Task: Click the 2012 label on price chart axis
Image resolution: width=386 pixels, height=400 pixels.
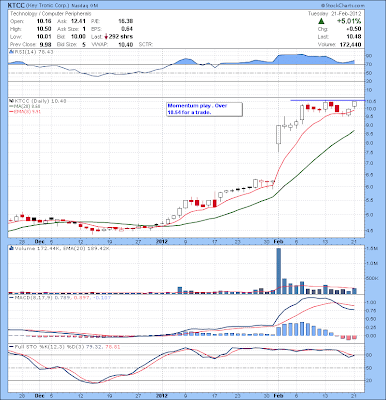Action: (162, 241)
